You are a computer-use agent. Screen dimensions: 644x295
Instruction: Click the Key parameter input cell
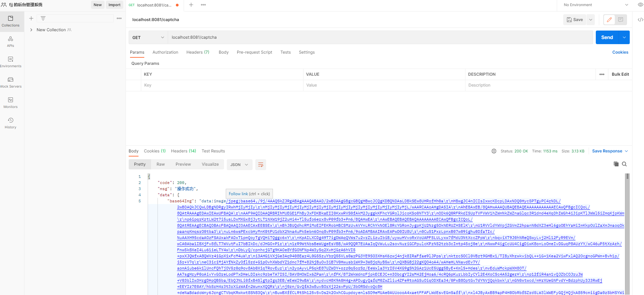pos(222,85)
